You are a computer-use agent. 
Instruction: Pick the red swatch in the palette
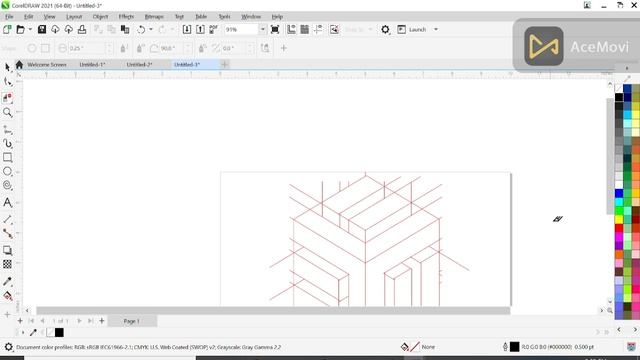(619, 228)
